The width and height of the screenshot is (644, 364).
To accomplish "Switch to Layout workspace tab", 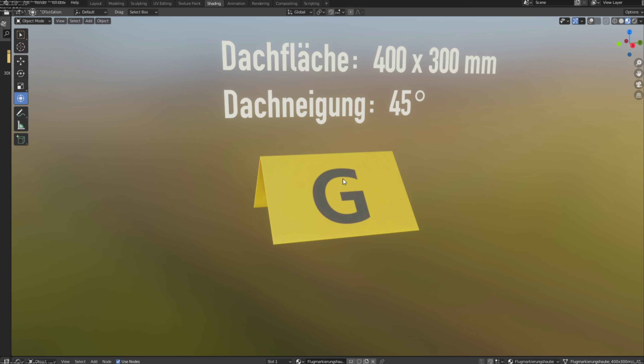I will coord(96,4).
